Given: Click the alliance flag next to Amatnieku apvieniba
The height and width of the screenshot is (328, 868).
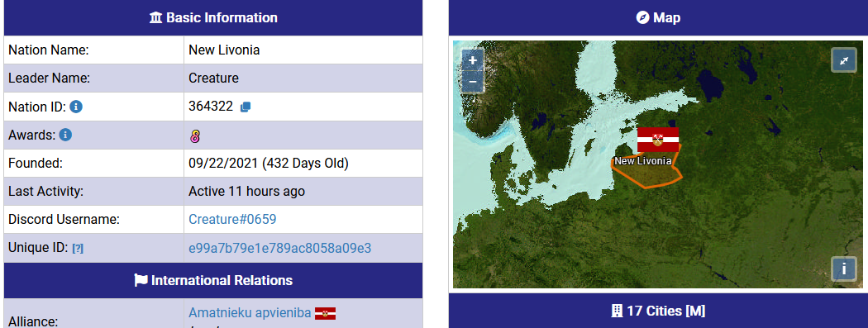Looking at the screenshot, I should (325, 314).
